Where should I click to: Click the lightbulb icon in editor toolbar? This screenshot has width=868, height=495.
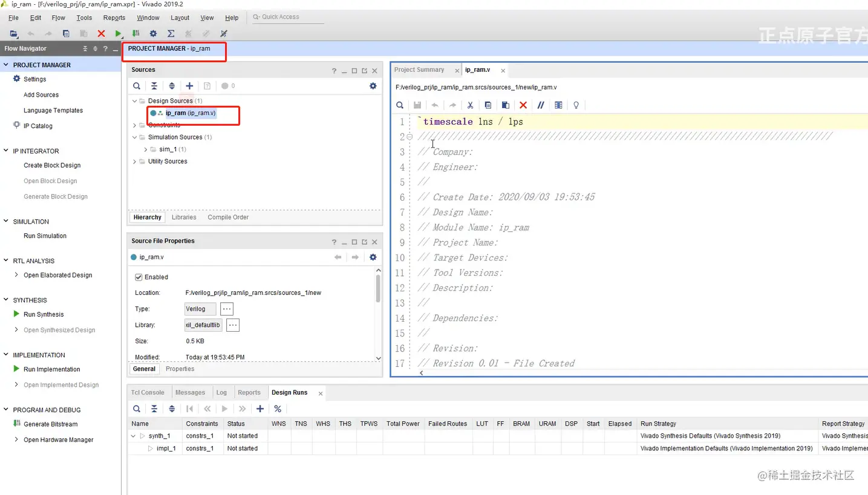pos(576,105)
